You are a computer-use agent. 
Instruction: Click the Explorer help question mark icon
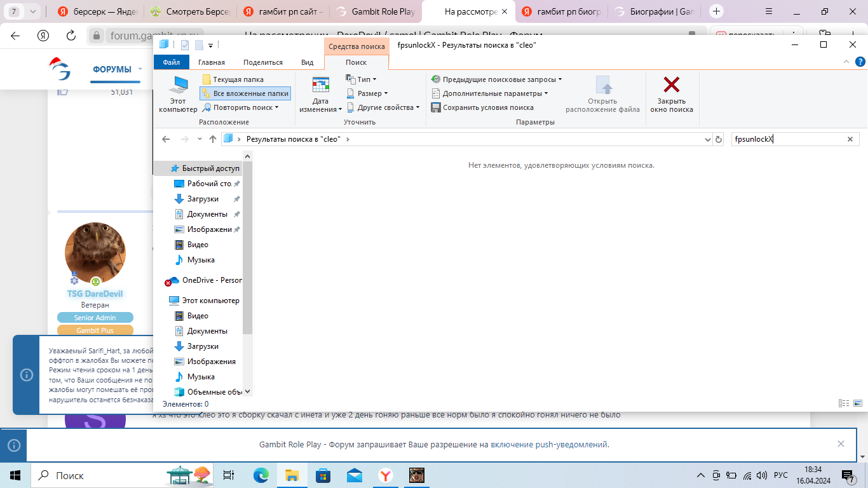click(860, 62)
